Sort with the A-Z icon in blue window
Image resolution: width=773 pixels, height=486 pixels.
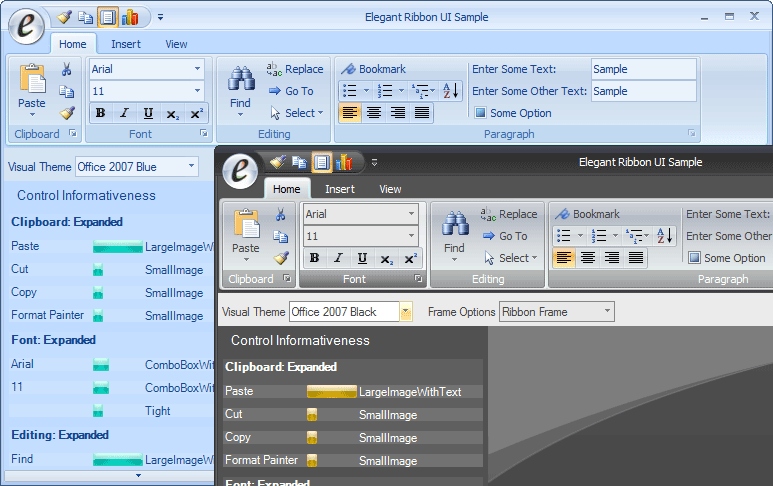(451, 91)
